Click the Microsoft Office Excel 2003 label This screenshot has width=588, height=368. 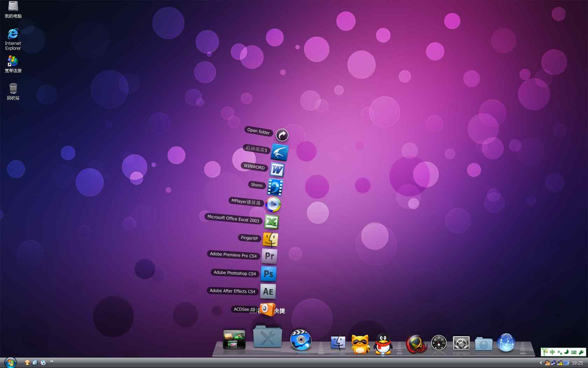pyautogui.click(x=233, y=219)
